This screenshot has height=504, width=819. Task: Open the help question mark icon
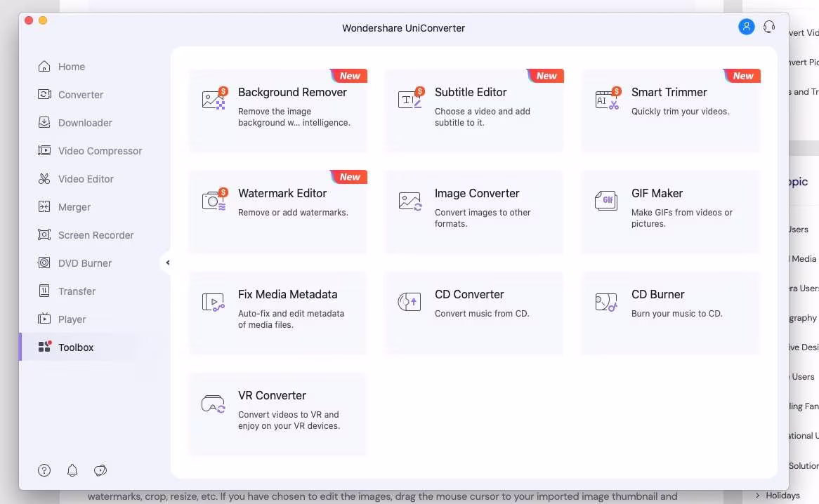pos(44,470)
